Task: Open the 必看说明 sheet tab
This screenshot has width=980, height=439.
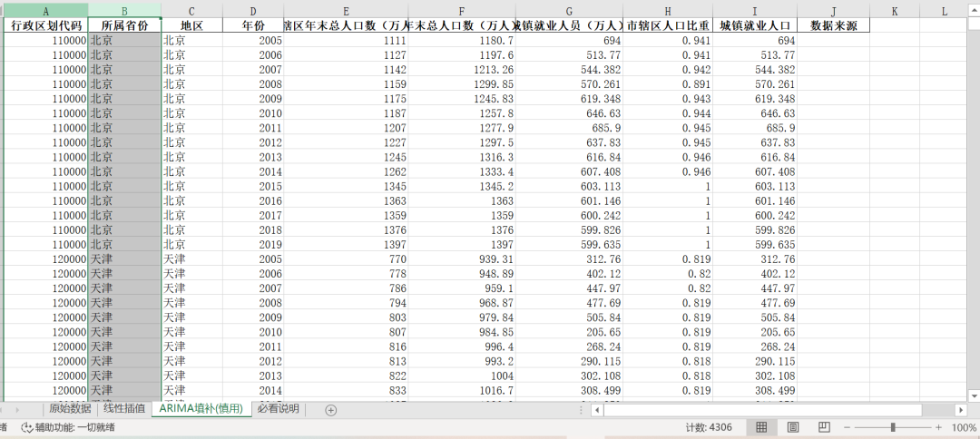Action: [x=279, y=409]
